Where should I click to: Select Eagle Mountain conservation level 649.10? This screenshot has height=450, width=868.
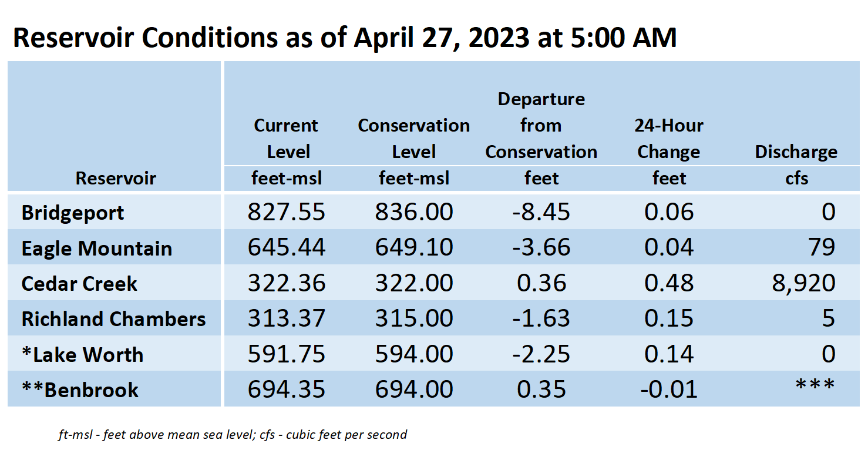click(414, 247)
